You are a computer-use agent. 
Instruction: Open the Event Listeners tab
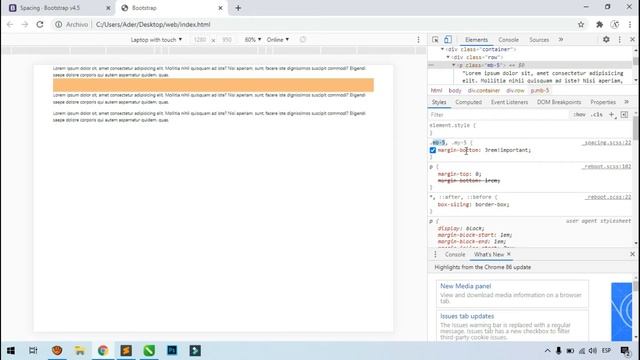(x=509, y=102)
